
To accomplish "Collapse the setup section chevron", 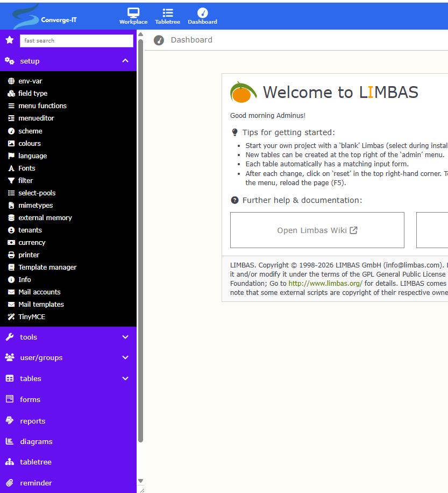I will 125,61.
